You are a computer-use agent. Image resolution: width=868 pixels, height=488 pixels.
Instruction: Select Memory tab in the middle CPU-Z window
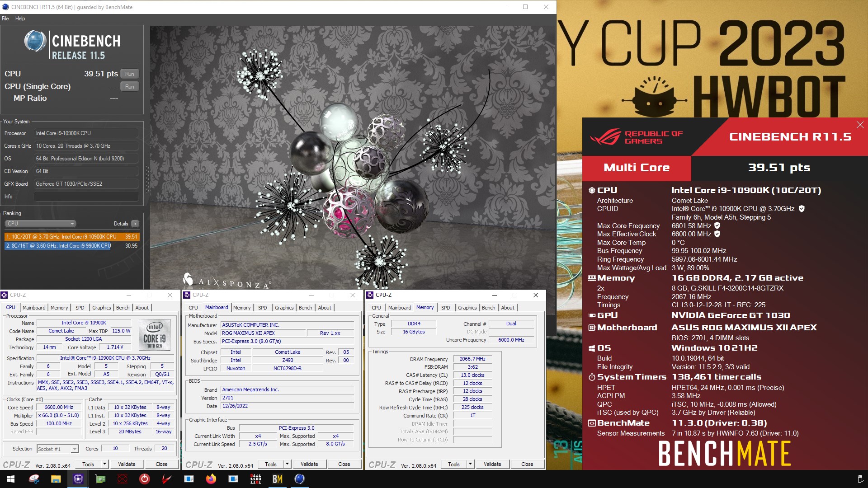(x=242, y=308)
